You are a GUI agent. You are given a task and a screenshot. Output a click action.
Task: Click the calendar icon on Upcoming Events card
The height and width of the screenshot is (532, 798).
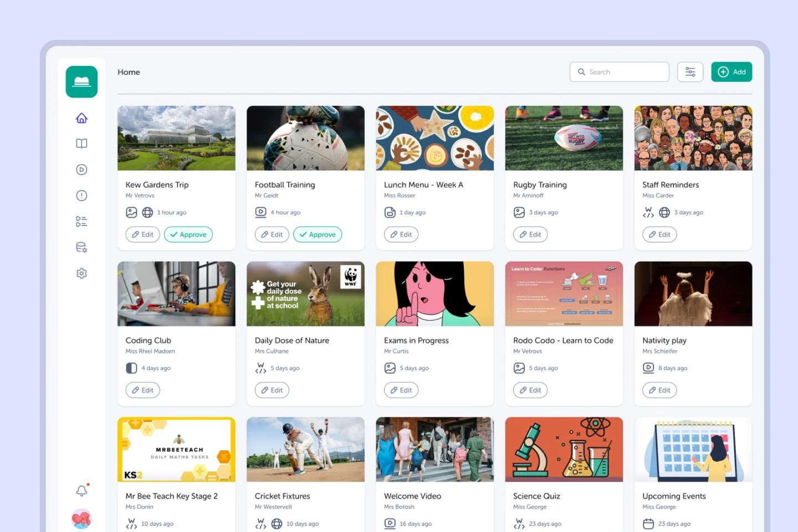648,524
